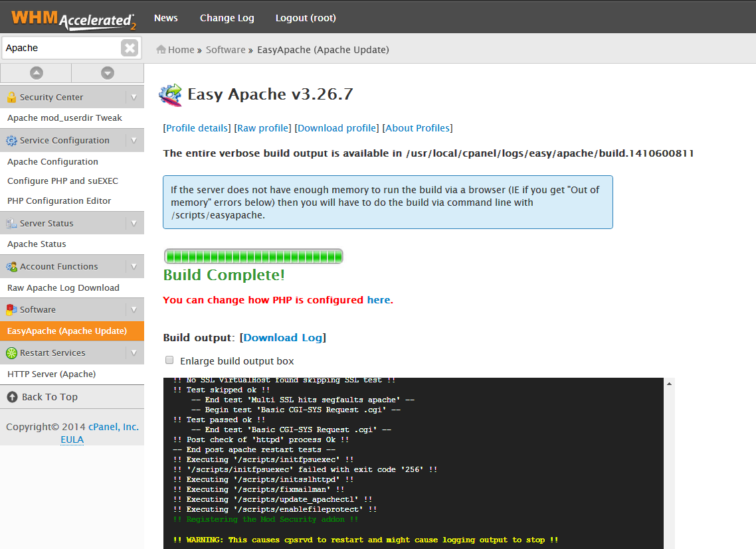Screen dimensions: 756x549
Task: Open the cPanel, Inc. link
Action: tap(114, 427)
